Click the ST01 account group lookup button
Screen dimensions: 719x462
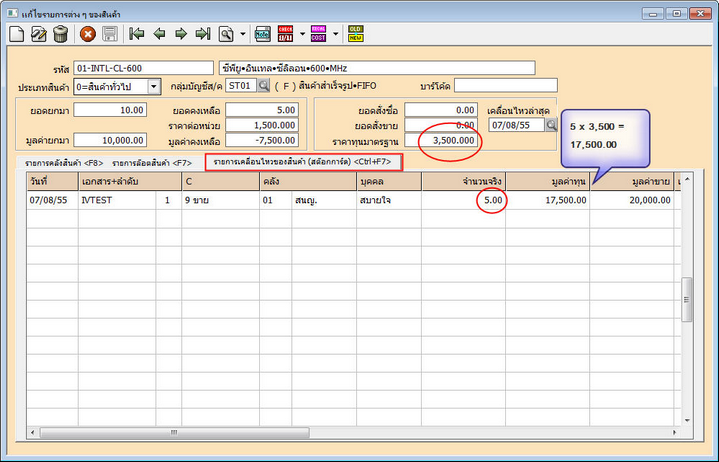(264, 87)
